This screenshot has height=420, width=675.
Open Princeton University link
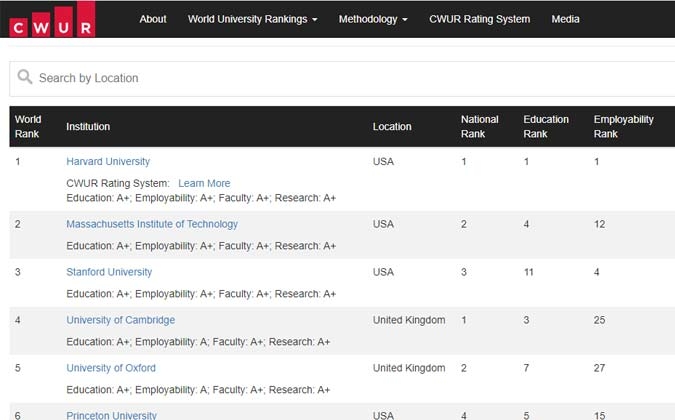pos(111,415)
